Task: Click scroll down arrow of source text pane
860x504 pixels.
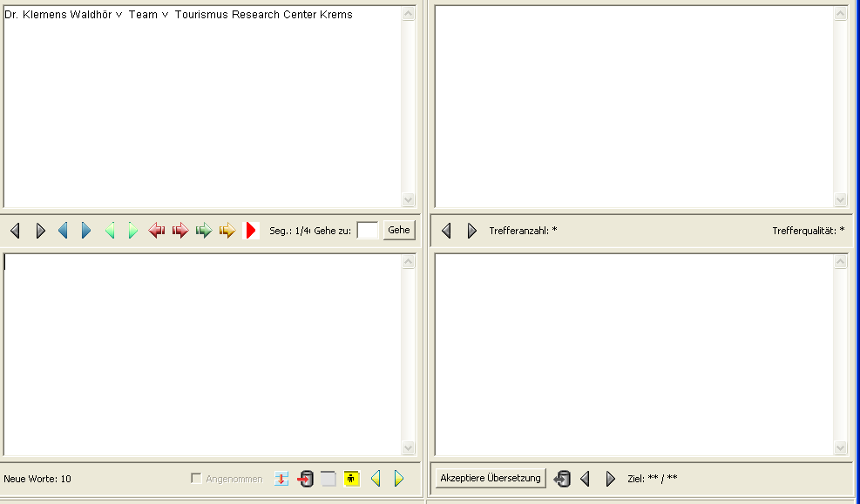Action: click(x=409, y=199)
